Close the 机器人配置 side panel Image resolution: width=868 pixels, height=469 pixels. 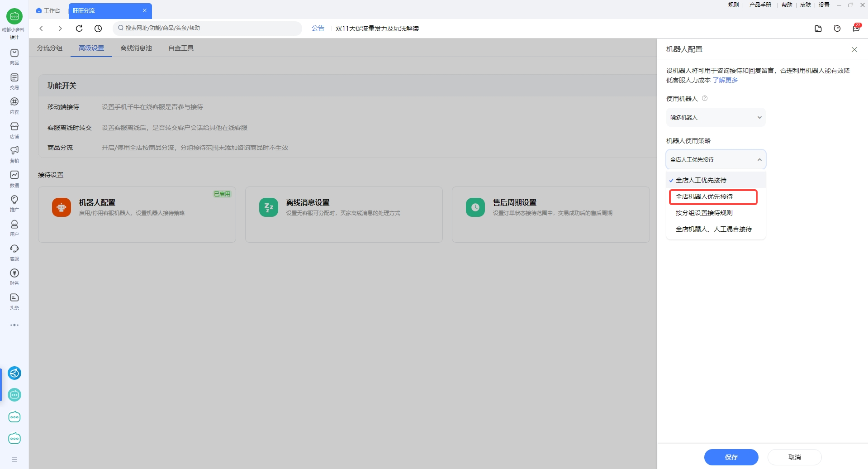point(854,49)
